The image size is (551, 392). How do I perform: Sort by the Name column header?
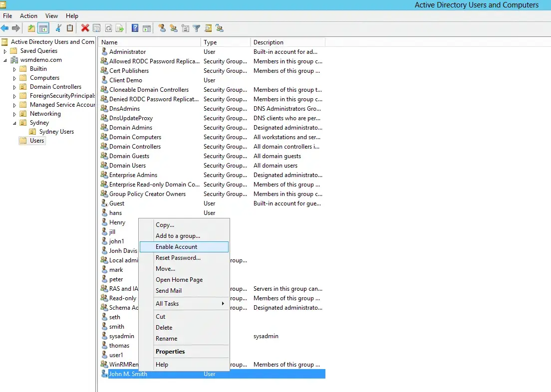(149, 42)
